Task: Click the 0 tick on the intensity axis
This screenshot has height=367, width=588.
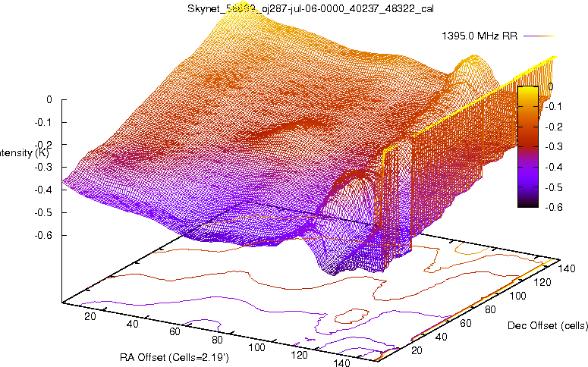Action: tap(49, 100)
